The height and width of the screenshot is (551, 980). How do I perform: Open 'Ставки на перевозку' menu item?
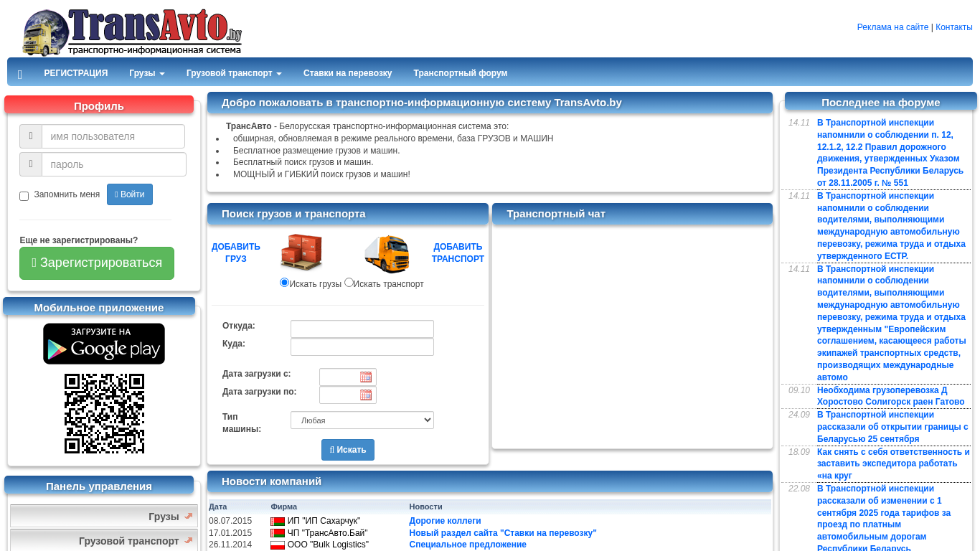click(x=348, y=73)
